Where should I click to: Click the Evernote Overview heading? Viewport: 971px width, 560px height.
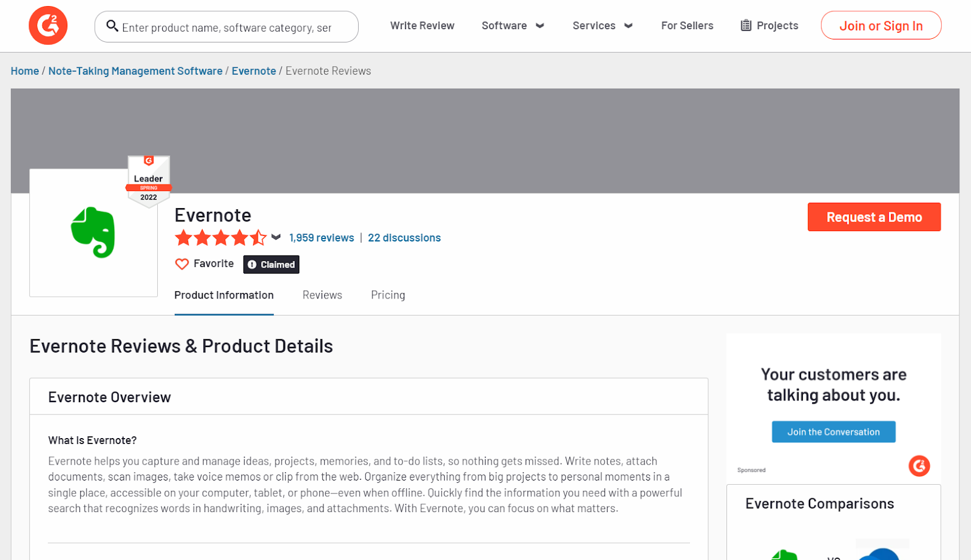click(109, 397)
